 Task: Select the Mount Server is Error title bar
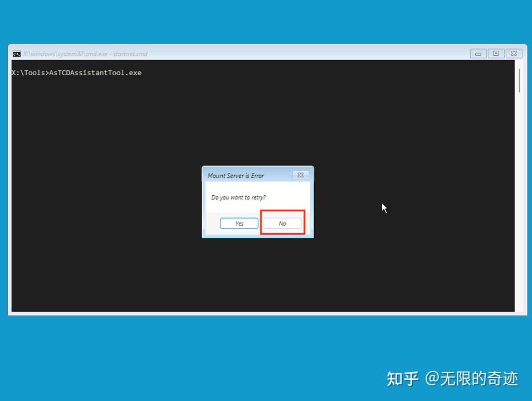click(245, 175)
